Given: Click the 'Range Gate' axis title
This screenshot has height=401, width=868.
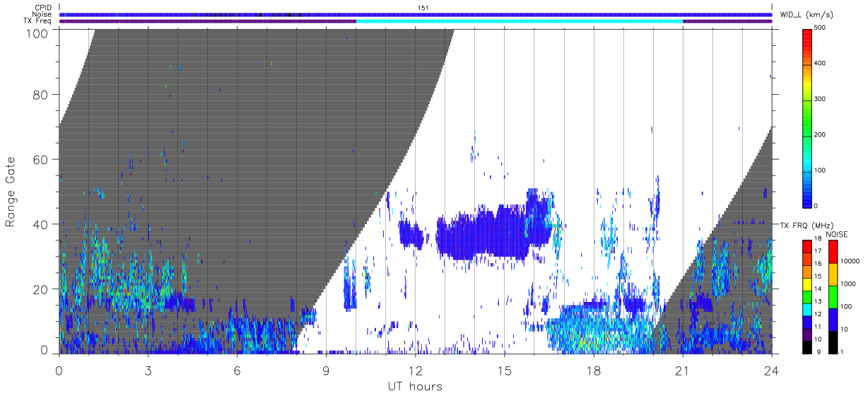Looking at the screenshot, I should [x=11, y=191].
